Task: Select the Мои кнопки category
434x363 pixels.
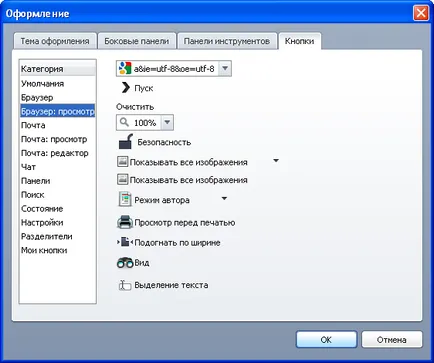Action: click(57, 250)
